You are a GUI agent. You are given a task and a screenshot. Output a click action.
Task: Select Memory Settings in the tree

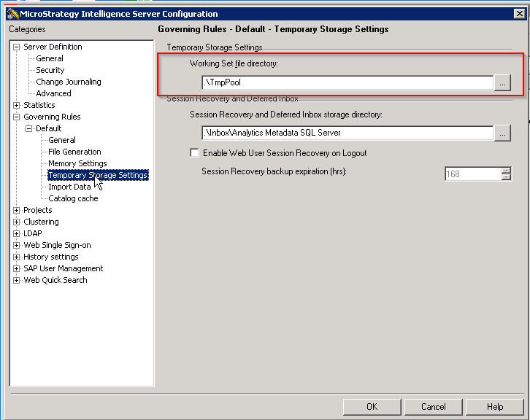click(77, 163)
